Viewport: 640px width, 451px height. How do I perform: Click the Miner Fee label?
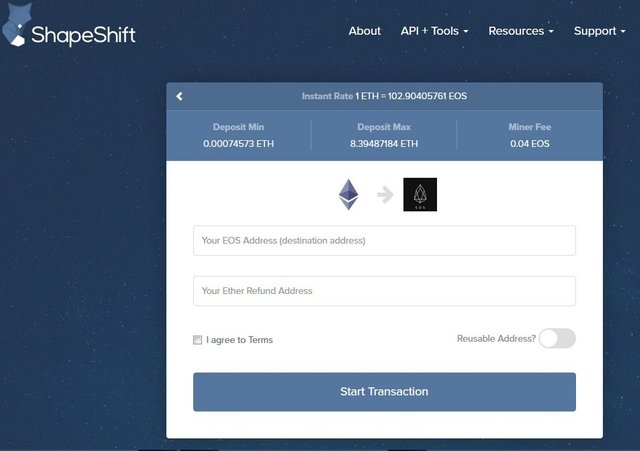530,127
